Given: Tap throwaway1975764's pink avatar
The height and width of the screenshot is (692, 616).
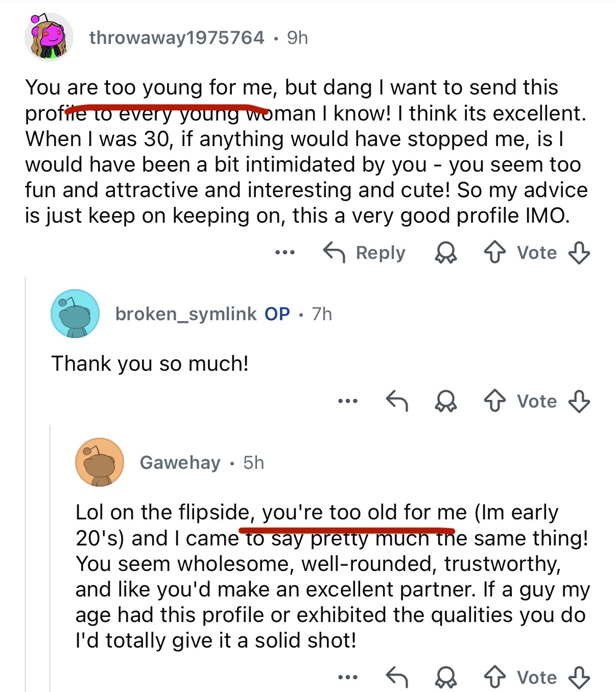Looking at the screenshot, I should click(x=49, y=37).
